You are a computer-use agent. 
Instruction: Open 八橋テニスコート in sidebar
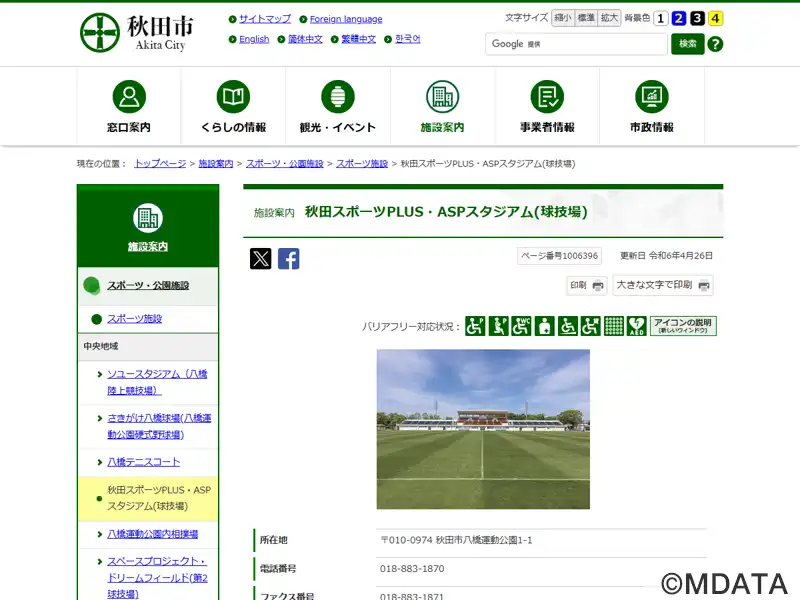click(144, 462)
